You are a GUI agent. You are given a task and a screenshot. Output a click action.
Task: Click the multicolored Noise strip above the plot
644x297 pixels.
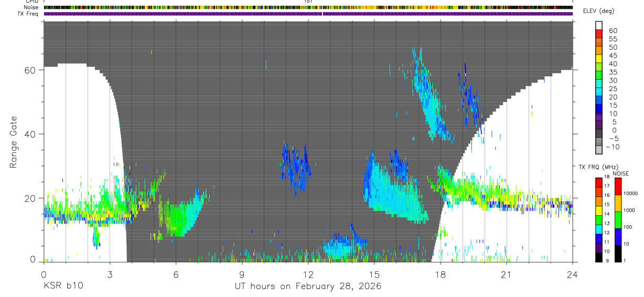tap(308, 7)
